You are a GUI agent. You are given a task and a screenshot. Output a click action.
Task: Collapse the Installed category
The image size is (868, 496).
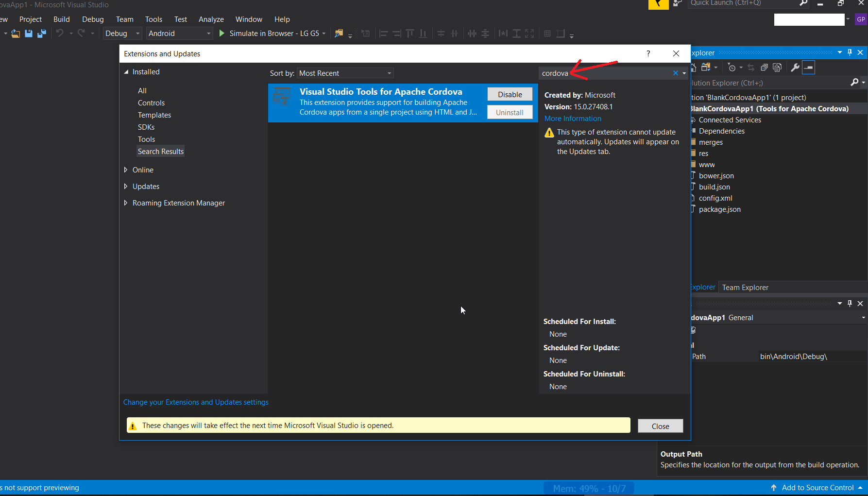tap(126, 72)
